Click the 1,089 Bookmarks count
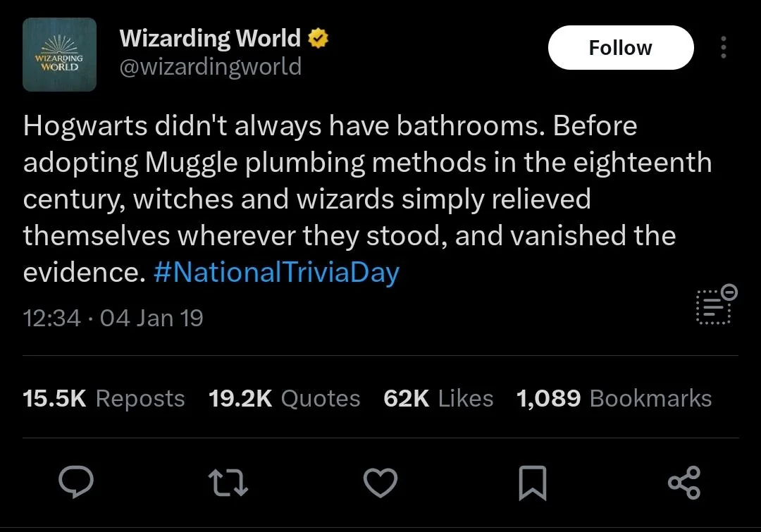Viewport: 761px width, 532px height. pyautogui.click(x=614, y=399)
